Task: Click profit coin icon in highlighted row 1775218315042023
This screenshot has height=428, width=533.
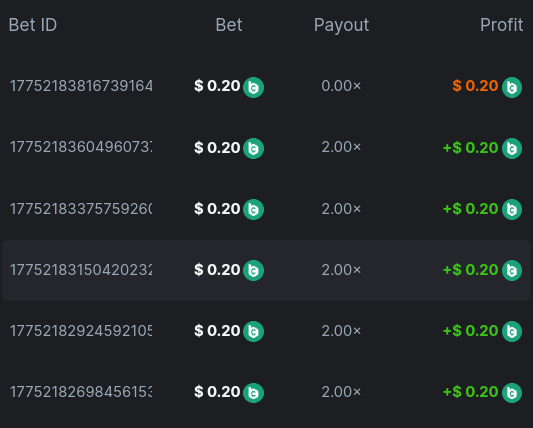Action: tap(512, 270)
